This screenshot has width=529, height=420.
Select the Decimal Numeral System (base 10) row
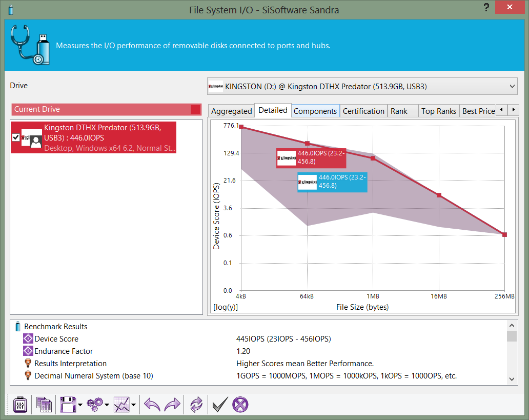click(94, 376)
